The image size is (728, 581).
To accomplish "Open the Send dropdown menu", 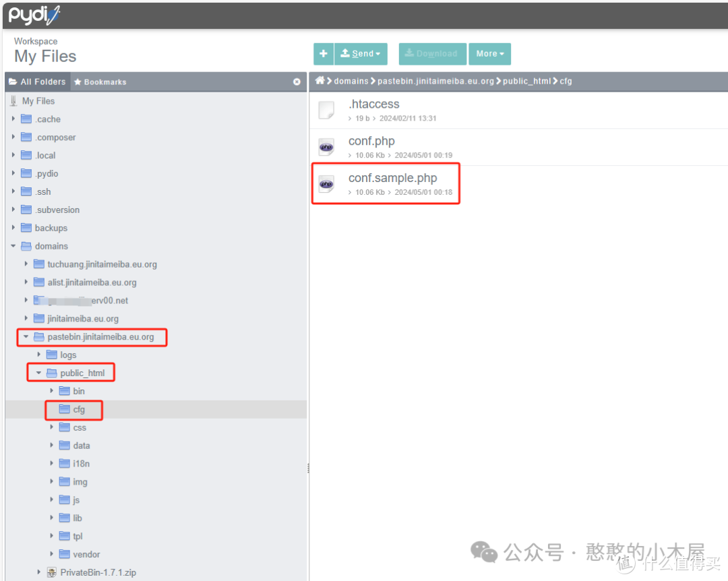I will pyautogui.click(x=361, y=54).
